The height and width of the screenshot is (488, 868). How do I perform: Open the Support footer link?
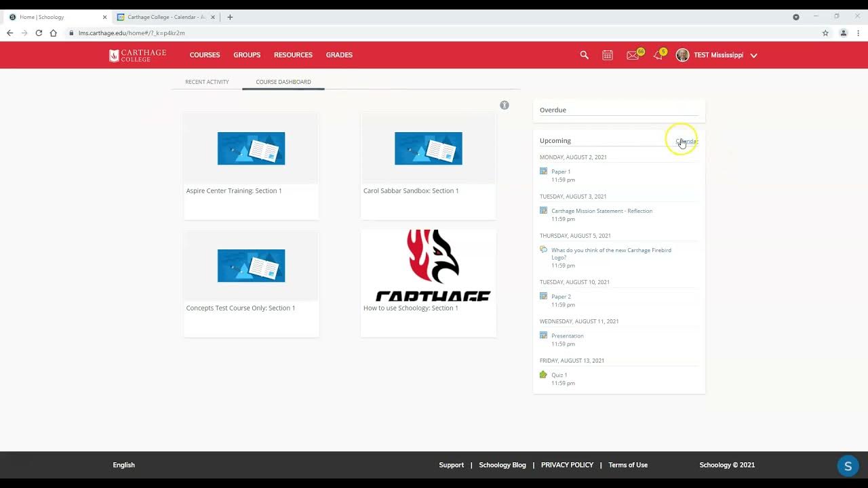451,465
